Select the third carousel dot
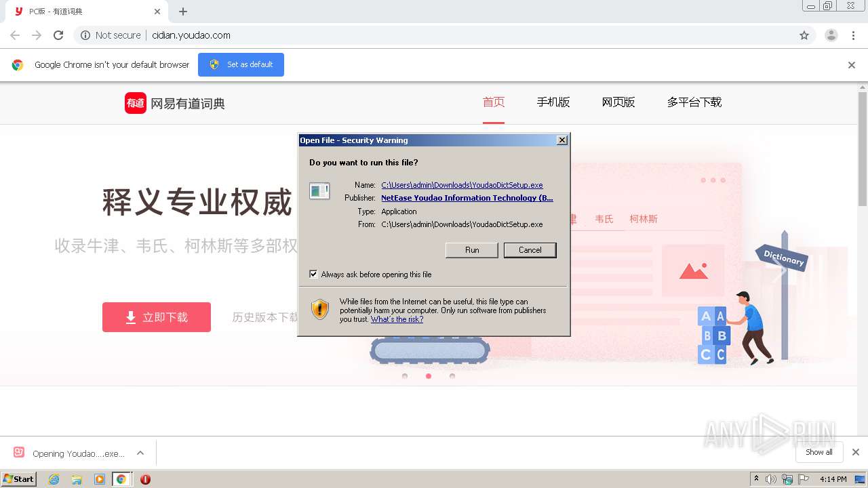The image size is (868, 488). click(452, 376)
